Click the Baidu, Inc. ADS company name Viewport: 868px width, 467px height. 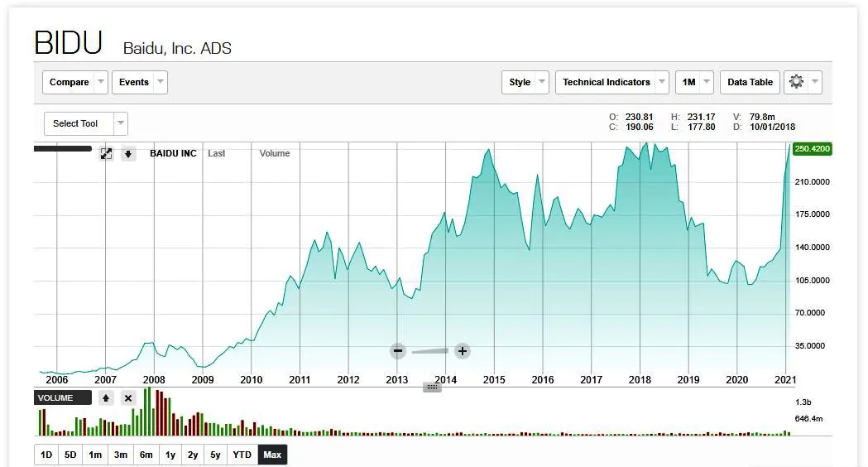point(177,49)
